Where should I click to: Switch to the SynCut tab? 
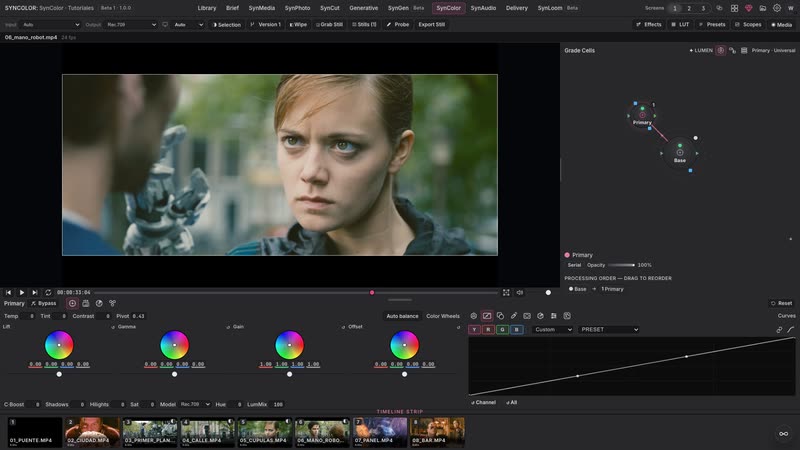click(x=330, y=8)
